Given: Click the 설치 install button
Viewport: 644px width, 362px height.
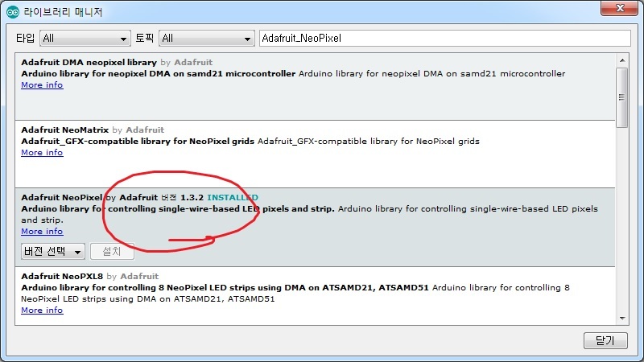Looking at the screenshot, I should (112, 251).
